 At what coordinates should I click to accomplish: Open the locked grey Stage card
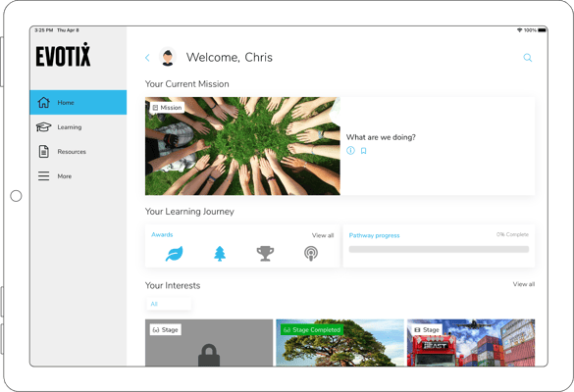pyautogui.click(x=209, y=343)
